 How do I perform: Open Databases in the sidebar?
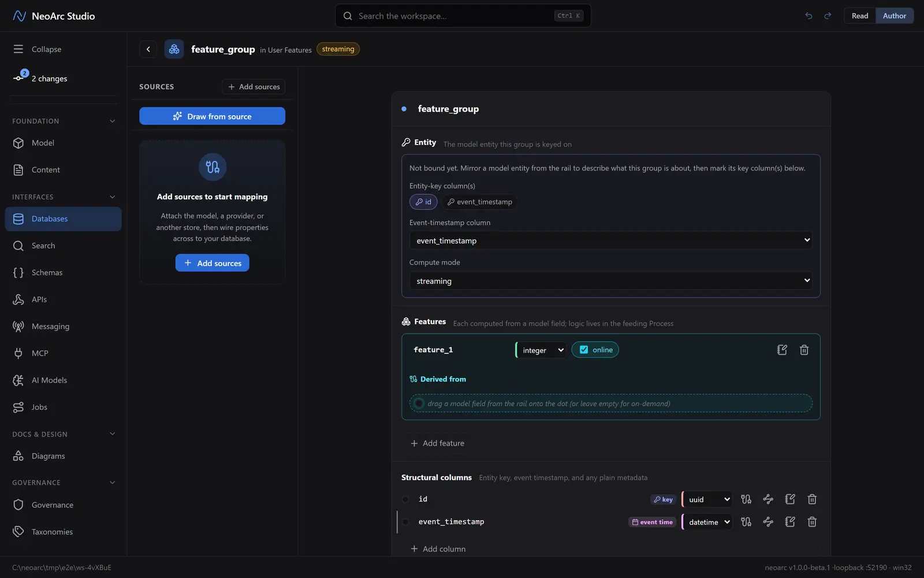[64, 218]
